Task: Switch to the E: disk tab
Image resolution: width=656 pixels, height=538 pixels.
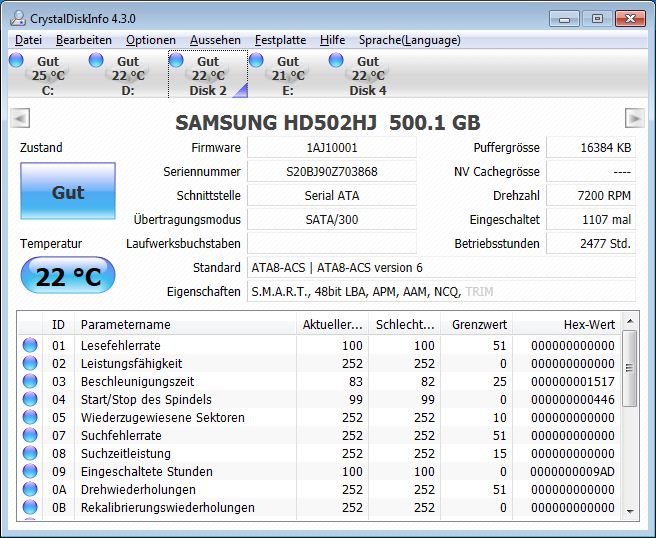Action: click(x=288, y=75)
